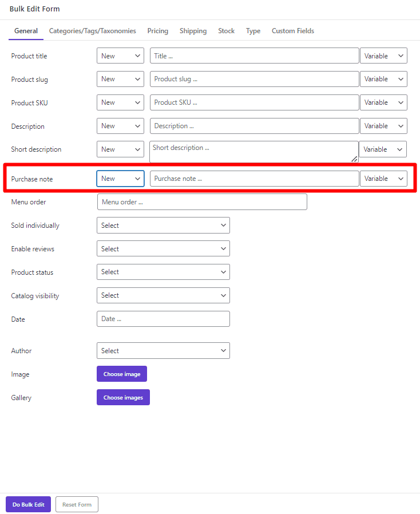Open the Variable dropdown next to Title field

[383, 56]
